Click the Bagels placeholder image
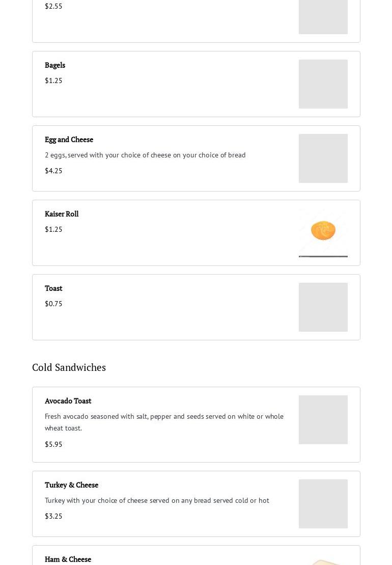392x565 pixels. pos(323,84)
